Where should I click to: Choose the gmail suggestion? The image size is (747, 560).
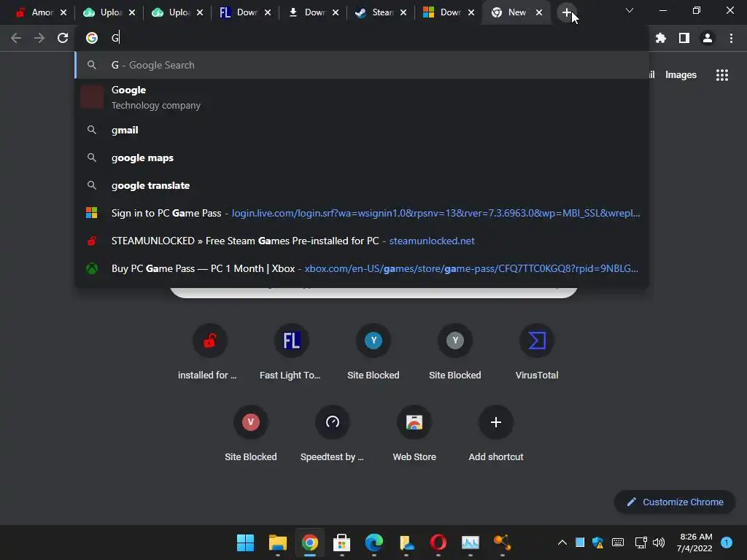click(362, 130)
